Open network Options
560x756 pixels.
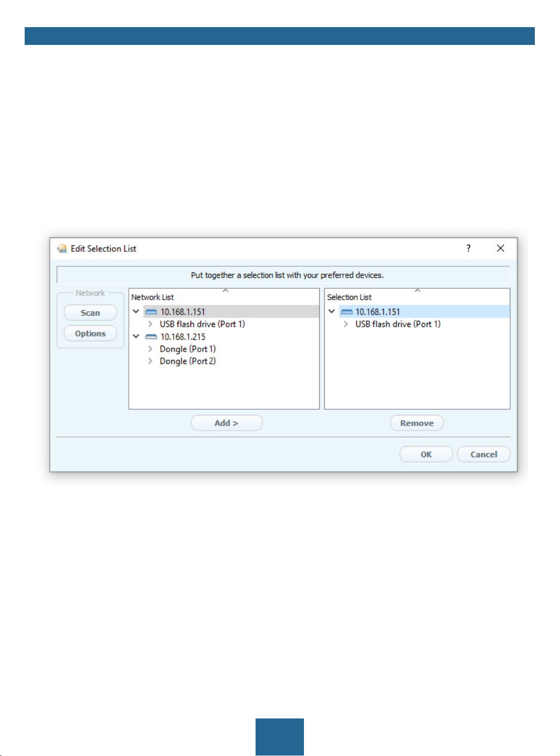tap(90, 333)
